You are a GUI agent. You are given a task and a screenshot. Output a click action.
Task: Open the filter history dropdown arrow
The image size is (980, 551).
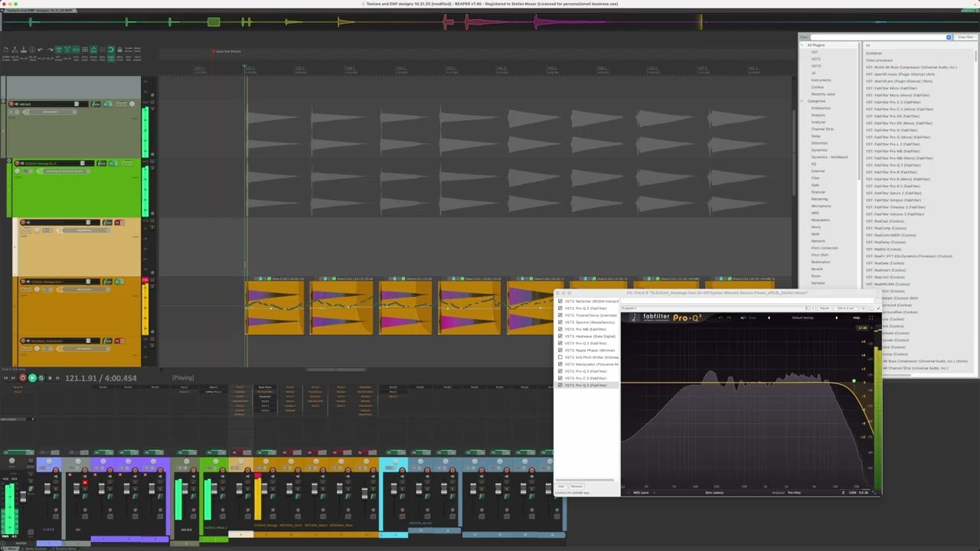pyautogui.click(x=949, y=37)
